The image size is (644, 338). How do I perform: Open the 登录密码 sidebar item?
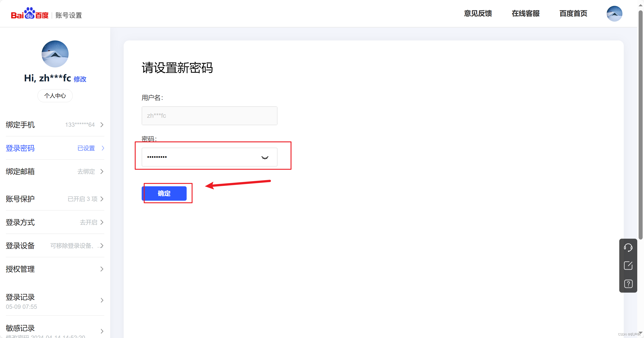click(x=20, y=148)
